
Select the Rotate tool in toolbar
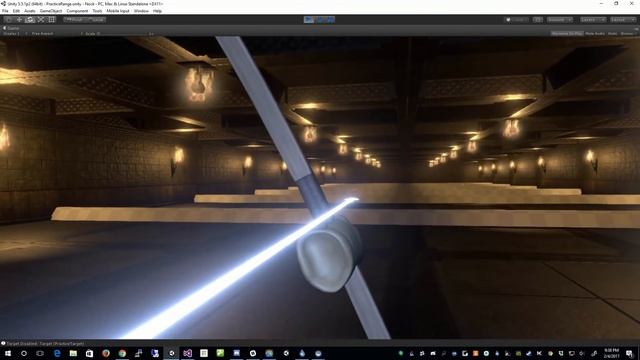pyautogui.click(x=30, y=20)
